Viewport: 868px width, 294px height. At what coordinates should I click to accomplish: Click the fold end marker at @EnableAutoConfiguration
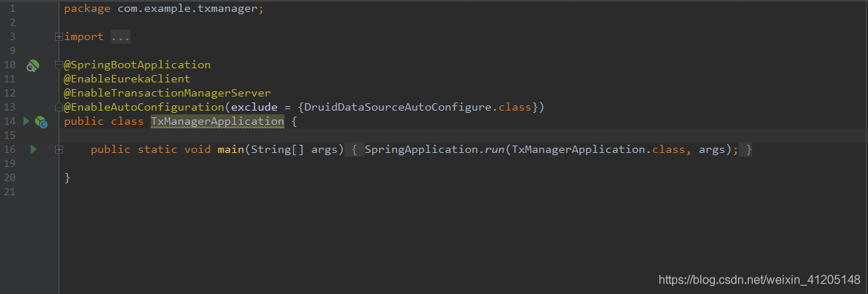[x=59, y=106]
